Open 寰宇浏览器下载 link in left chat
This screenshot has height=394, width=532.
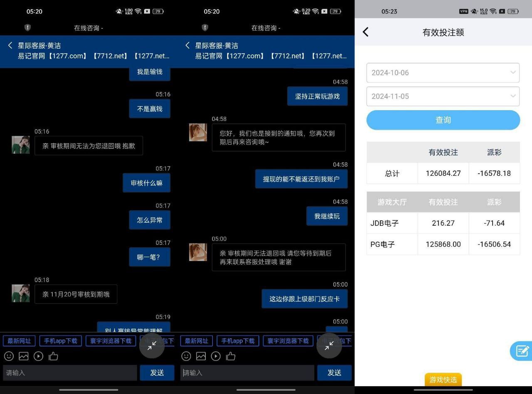(111, 341)
